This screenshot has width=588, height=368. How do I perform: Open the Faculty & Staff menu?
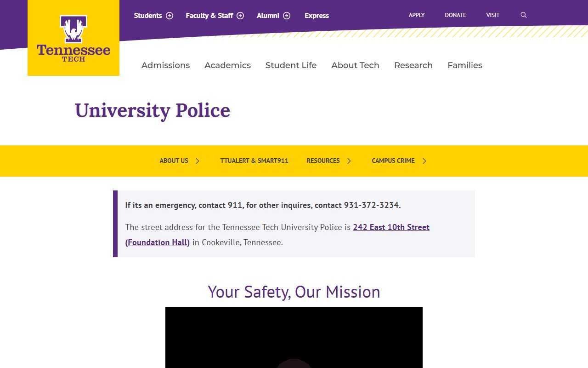[x=209, y=16]
